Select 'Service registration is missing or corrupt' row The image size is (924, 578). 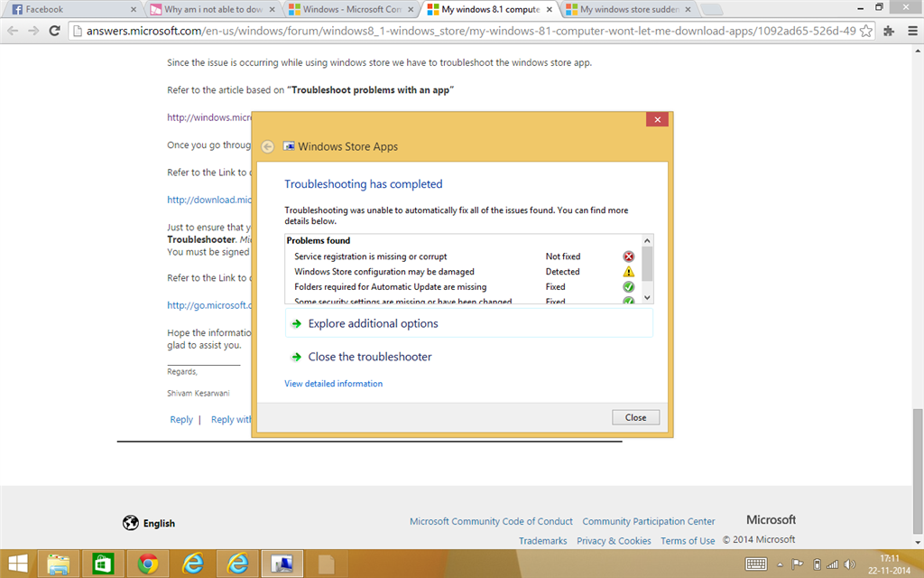(465, 256)
